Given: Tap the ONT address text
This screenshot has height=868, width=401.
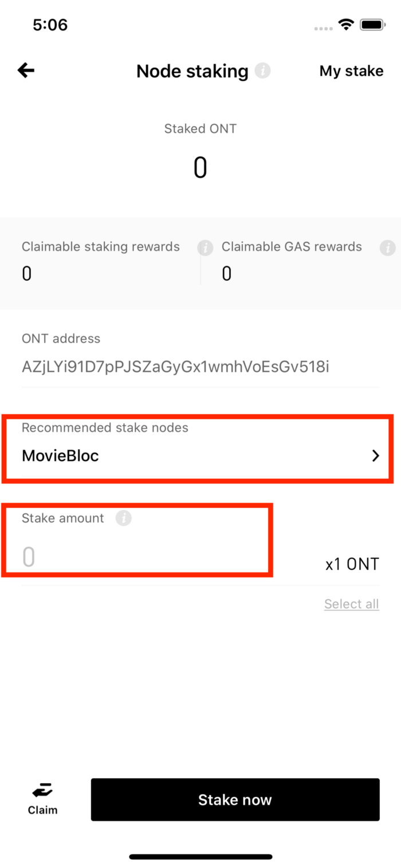Looking at the screenshot, I should pos(175,367).
